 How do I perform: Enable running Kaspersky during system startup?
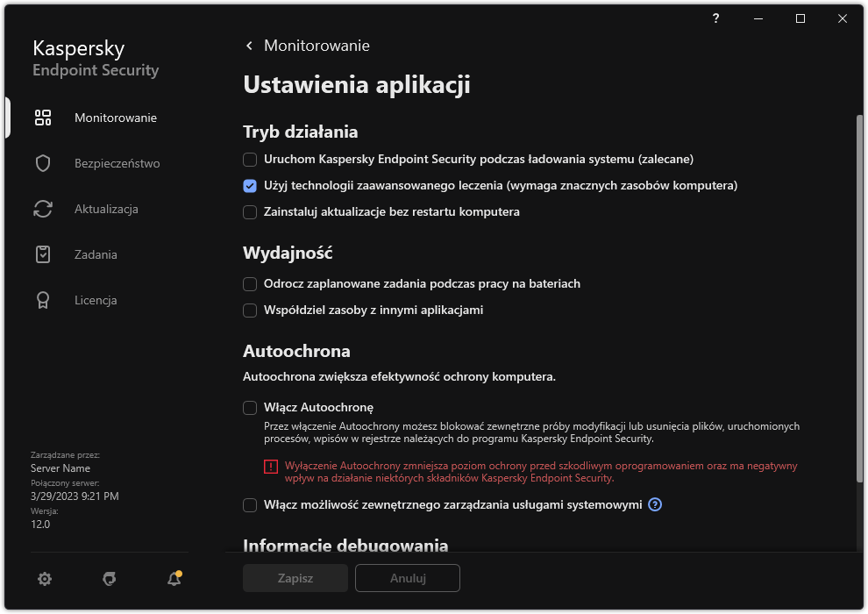(250, 159)
